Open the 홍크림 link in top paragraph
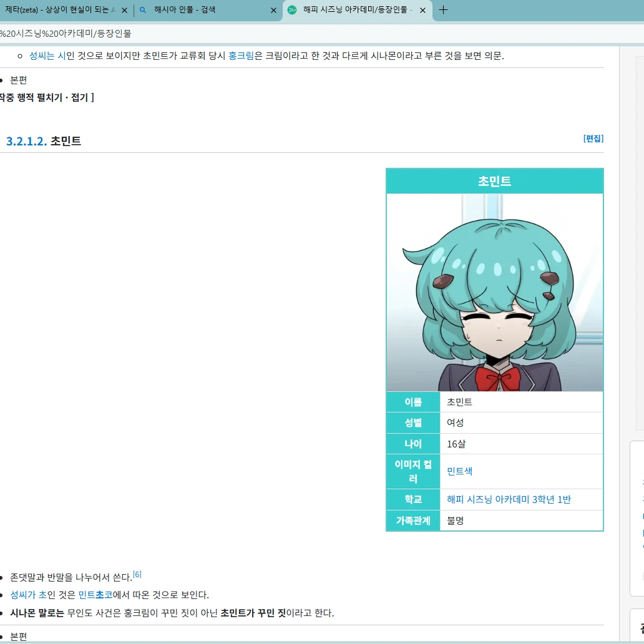Viewport: 644px width, 644px height. [241, 56]
